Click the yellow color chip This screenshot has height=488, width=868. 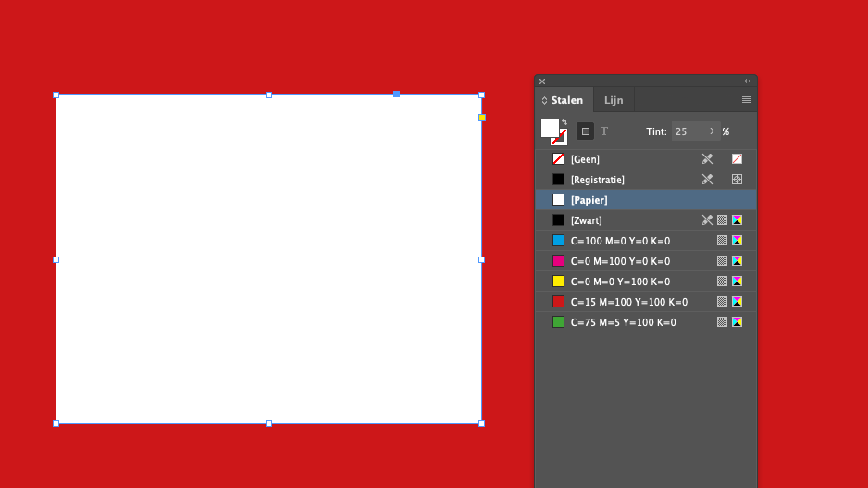(x=559, y=282)
